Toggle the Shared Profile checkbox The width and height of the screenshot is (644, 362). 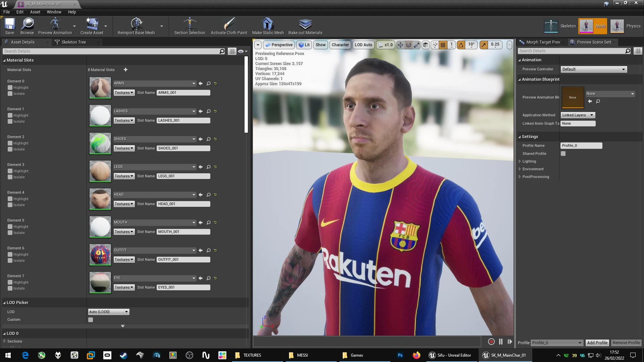click(563, 154)
